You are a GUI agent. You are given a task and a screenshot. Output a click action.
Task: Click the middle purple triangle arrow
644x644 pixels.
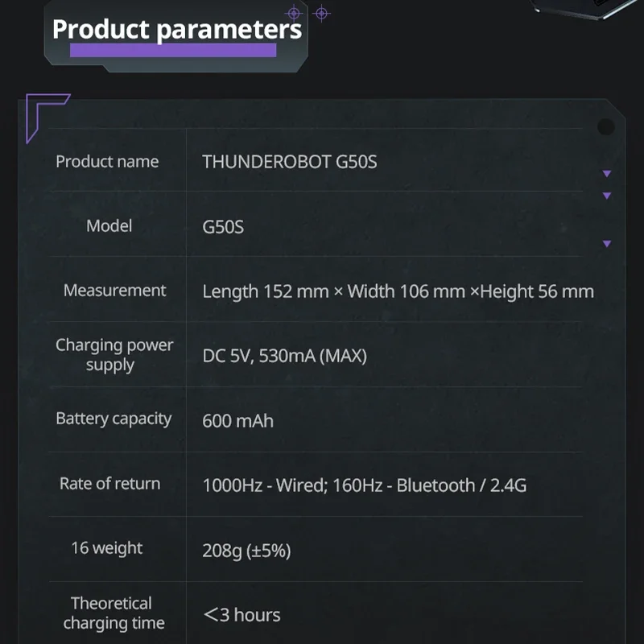607,196
